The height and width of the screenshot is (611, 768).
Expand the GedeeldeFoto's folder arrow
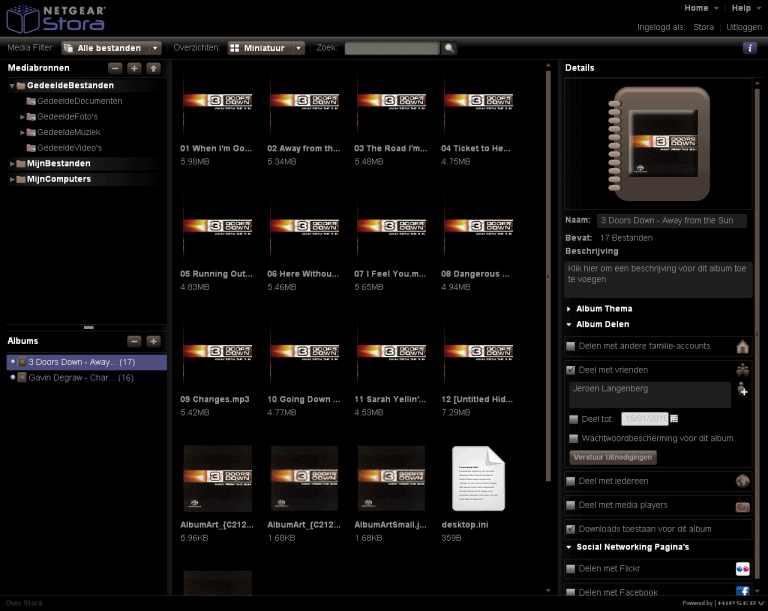22,117
